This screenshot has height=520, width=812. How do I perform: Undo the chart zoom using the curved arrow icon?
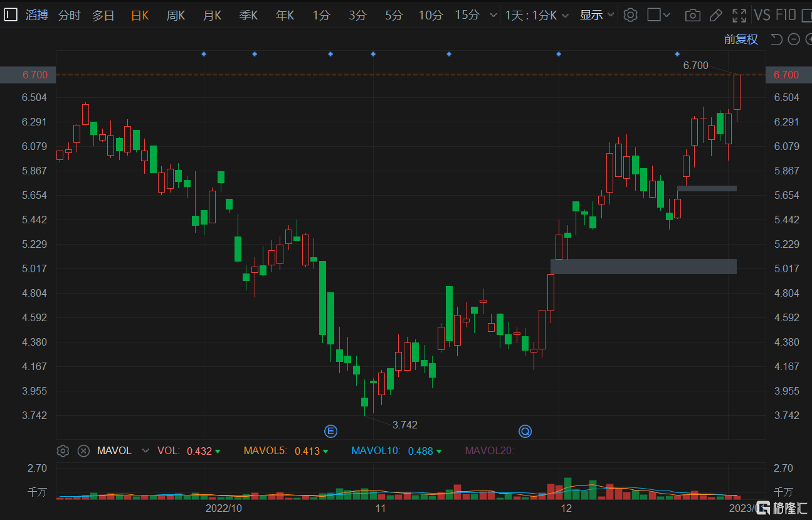776,40
